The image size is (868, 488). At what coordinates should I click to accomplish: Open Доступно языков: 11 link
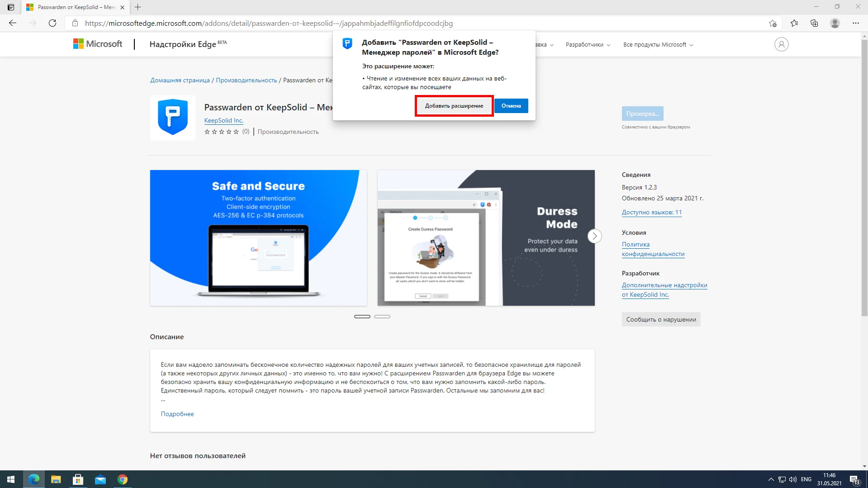point(652,212)
